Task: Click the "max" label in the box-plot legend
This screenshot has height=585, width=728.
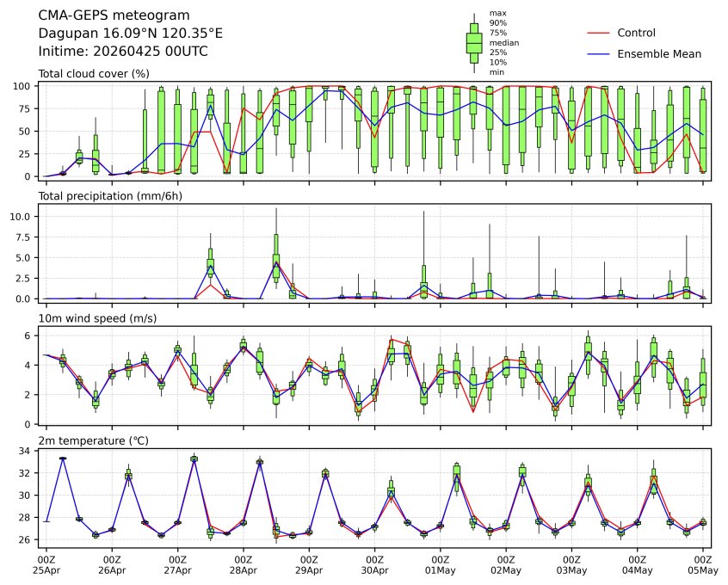Action: pyautogui.click(x=497, y=13)
